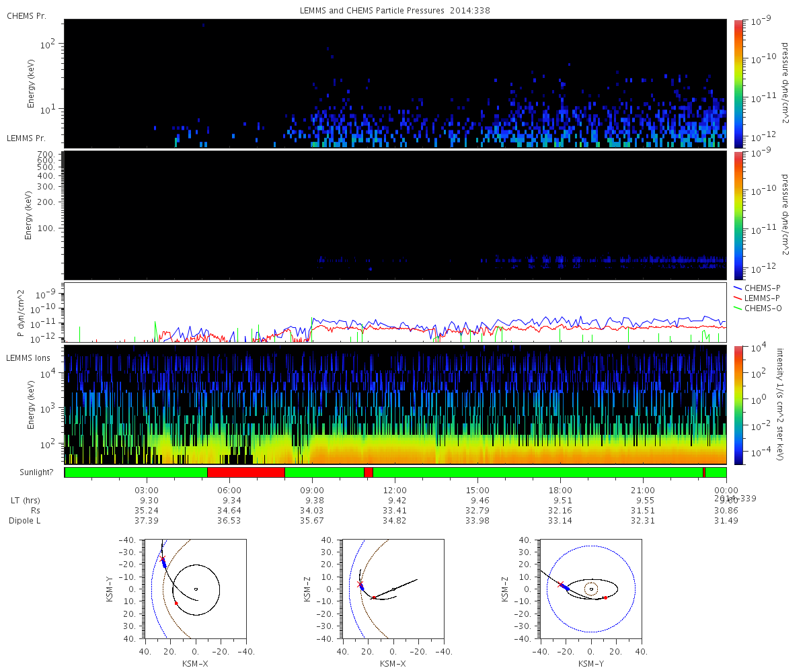Click the long red segment in Sunlight bar
Image resolution: width=807 pixels, height=672 pixels.
(x=246, y=472)
